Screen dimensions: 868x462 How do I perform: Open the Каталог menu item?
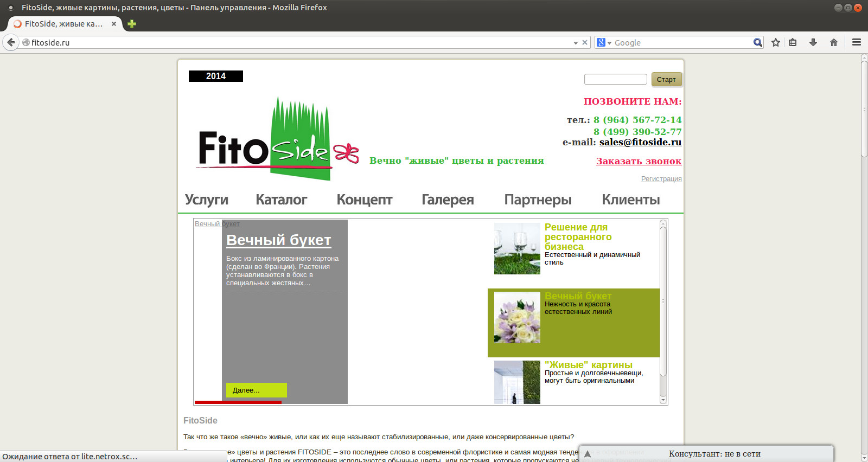(281, 200)
